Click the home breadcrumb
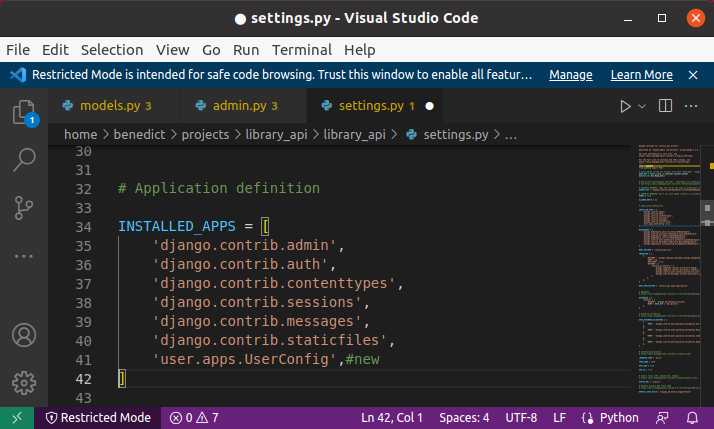714x429 pixels. point(81,135)
